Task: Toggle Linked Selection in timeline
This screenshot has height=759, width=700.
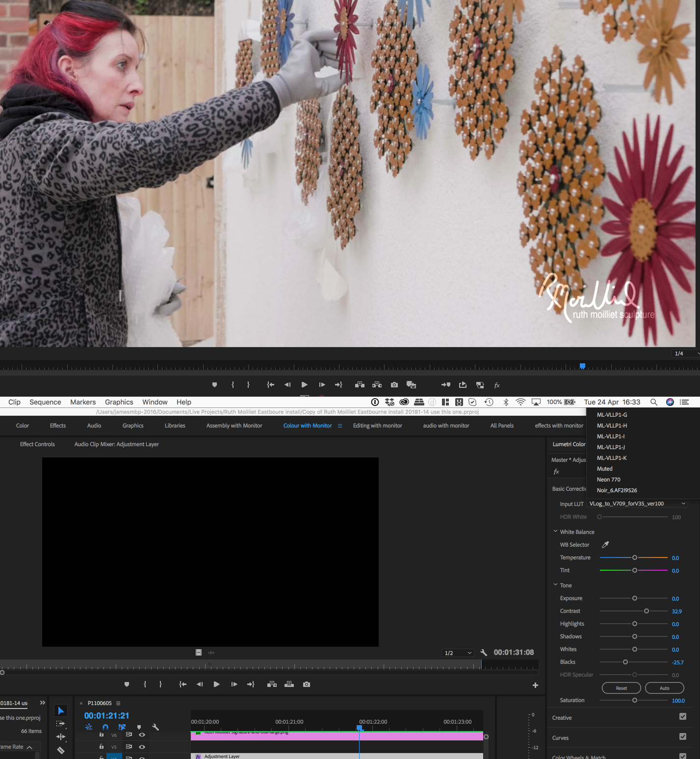Action: [122, 728]
